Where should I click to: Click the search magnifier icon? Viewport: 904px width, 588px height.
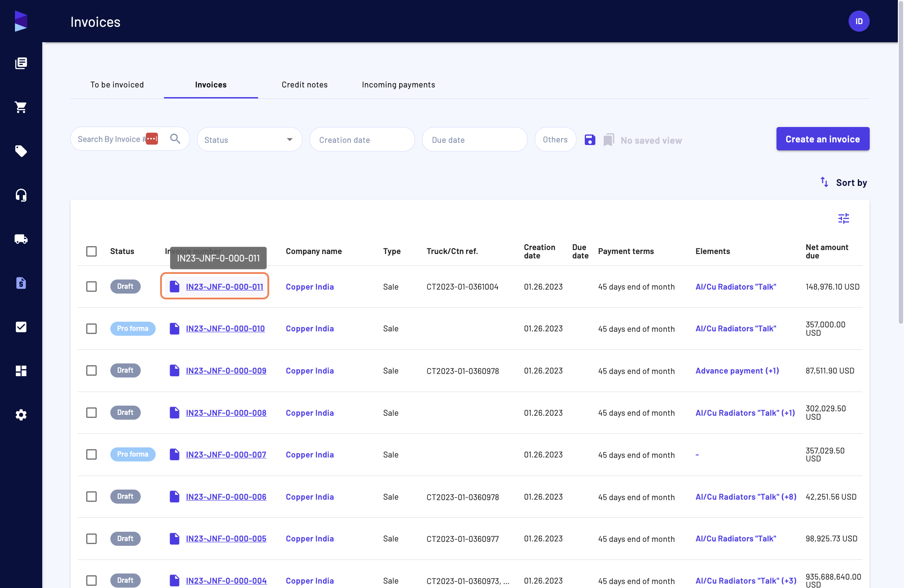click(175, 139)
